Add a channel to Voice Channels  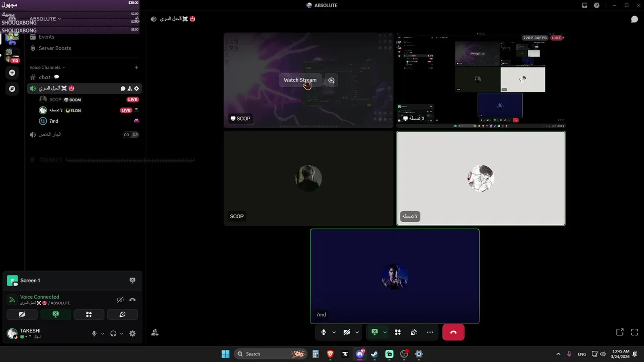point(136,67)
